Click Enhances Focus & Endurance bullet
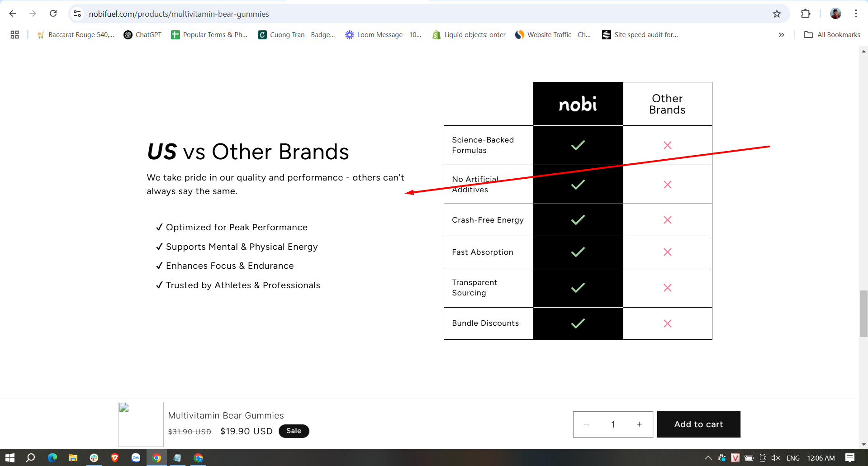Screen dimensions: 868x466 click(x=225, y=266)
